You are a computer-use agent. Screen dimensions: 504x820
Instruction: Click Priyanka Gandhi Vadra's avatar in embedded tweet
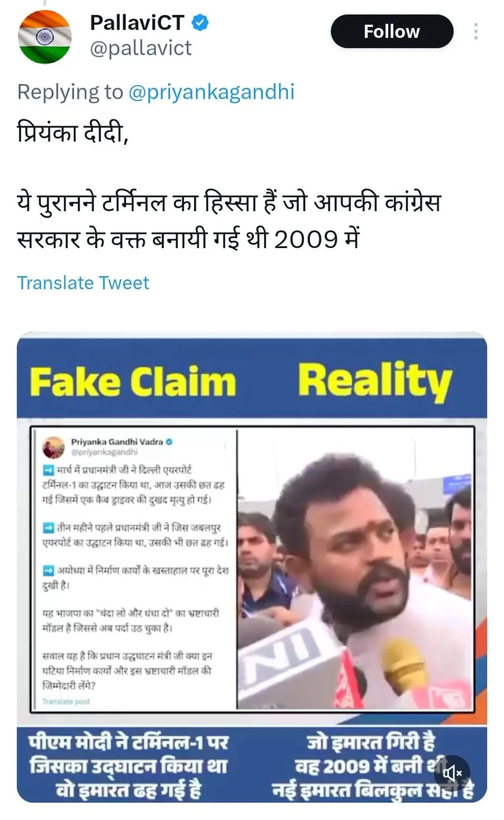click(x=53, y=447)
